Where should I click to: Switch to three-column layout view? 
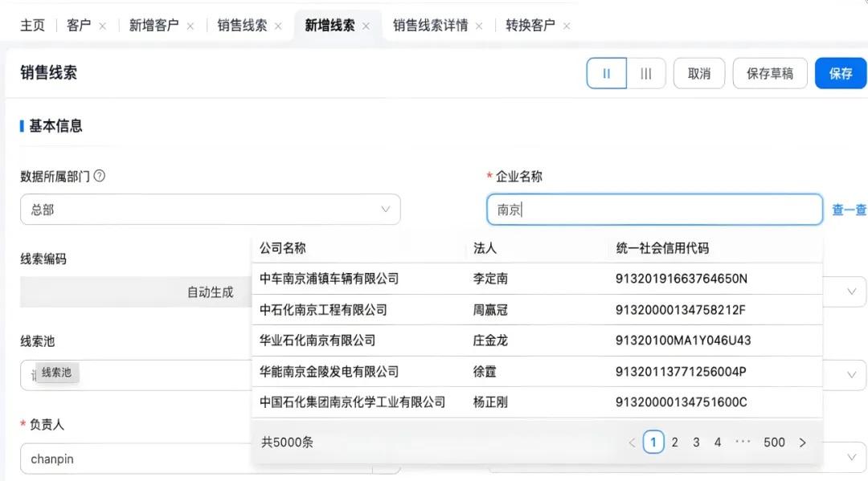646,72
